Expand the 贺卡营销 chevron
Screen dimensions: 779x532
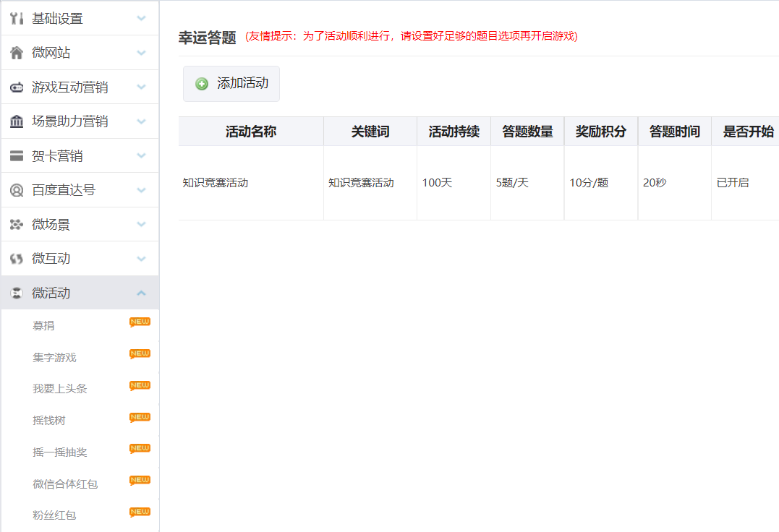(x=141, y=156)
